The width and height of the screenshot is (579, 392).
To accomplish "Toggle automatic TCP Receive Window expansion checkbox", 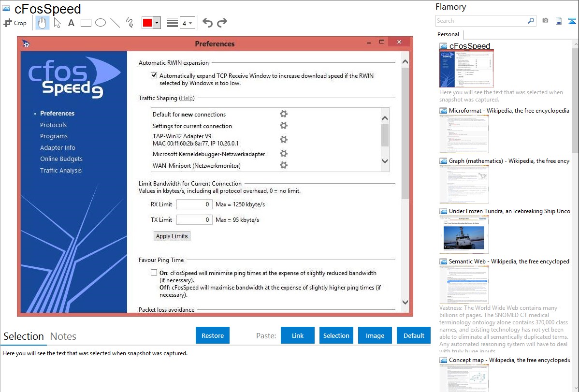I will point(154,75).
